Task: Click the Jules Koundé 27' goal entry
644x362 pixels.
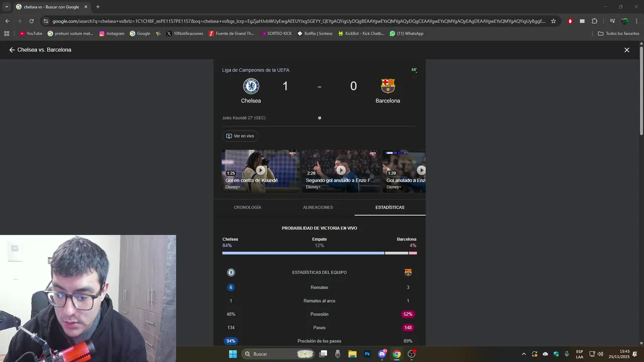Action: (244, 118)
